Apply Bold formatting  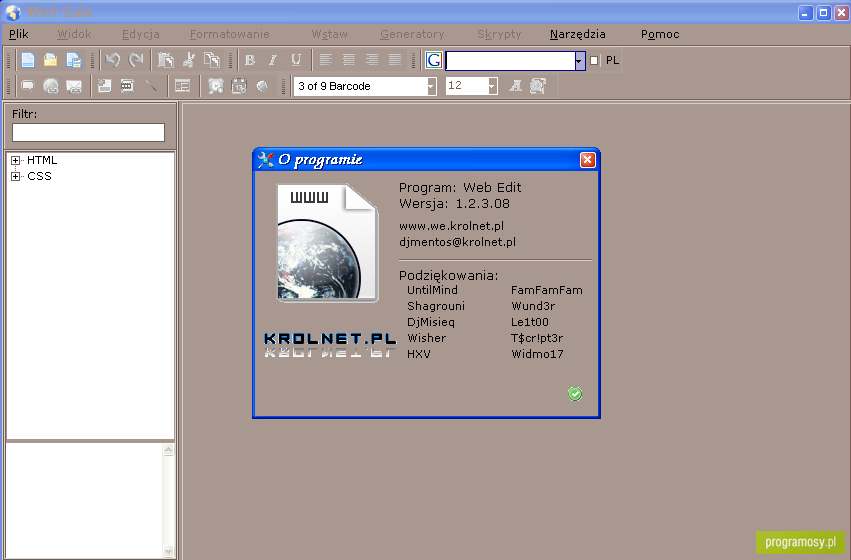pos(250,60)
